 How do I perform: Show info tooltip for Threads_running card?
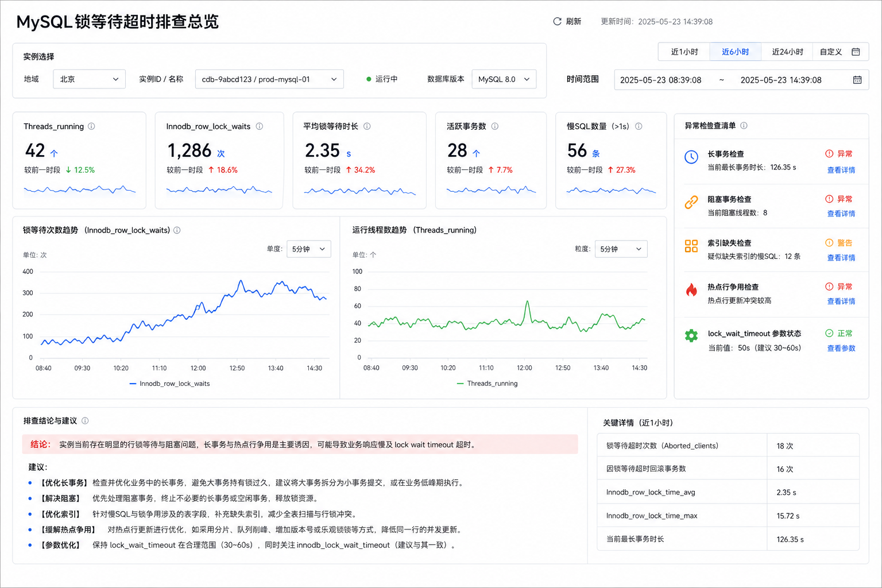(x=91, y=126)
